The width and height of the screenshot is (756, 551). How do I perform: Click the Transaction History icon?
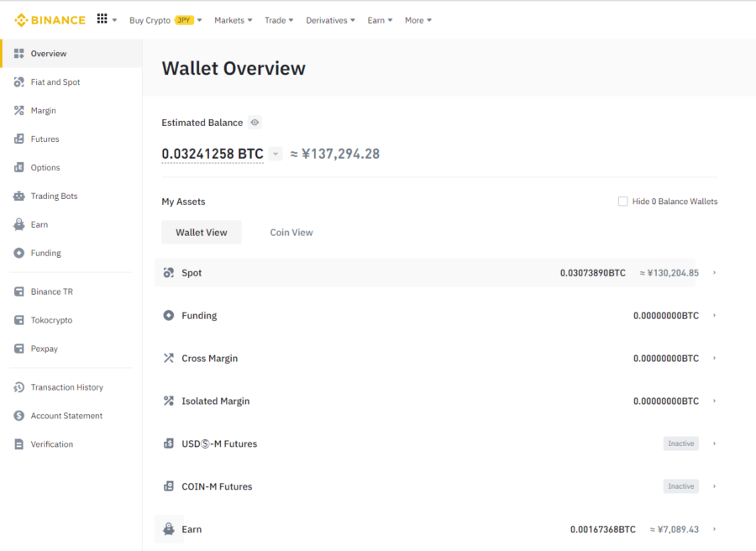point(19,388)
